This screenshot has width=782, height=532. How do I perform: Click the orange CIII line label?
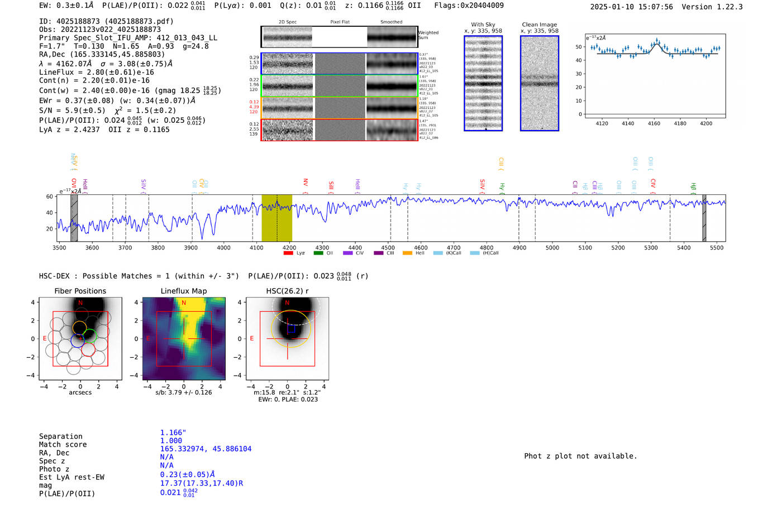501,163
